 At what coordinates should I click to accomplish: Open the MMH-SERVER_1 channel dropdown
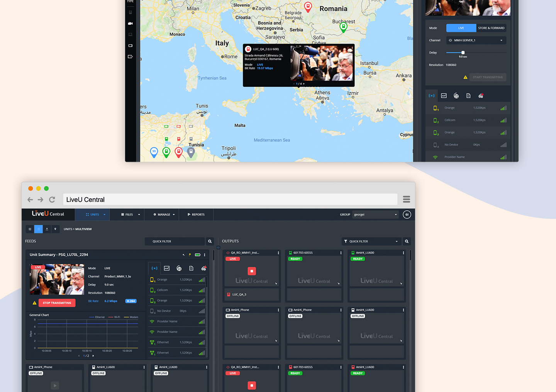[476, 40]
